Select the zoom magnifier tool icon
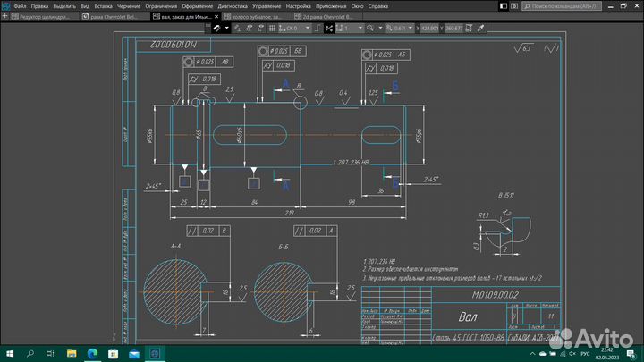This screenshot has width=644, height=362. click(x=370, y=28)
